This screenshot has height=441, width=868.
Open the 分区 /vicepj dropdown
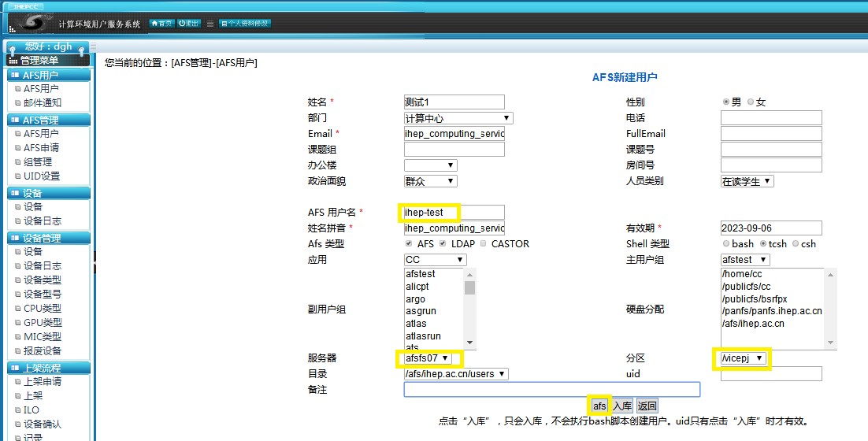(743, 358)
